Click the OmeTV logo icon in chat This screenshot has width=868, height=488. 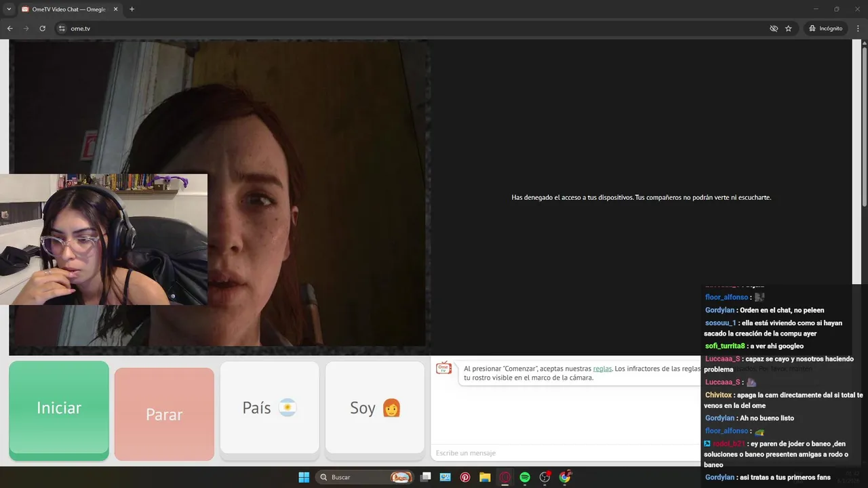coord(443,368)
